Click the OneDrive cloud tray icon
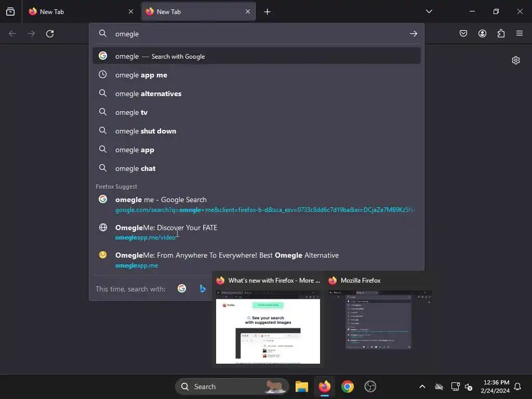The height and width of the screenshot is (399, 532). coord(439,387)
